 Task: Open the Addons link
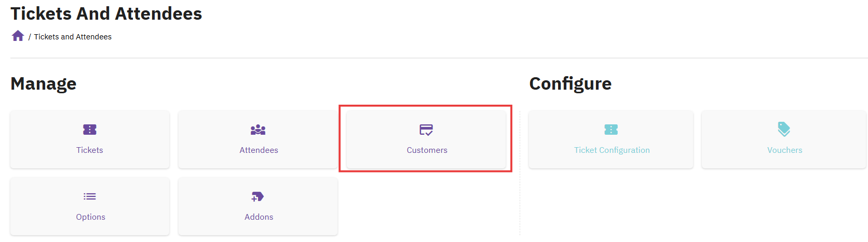pyautogui.click(x=259, y=217)
